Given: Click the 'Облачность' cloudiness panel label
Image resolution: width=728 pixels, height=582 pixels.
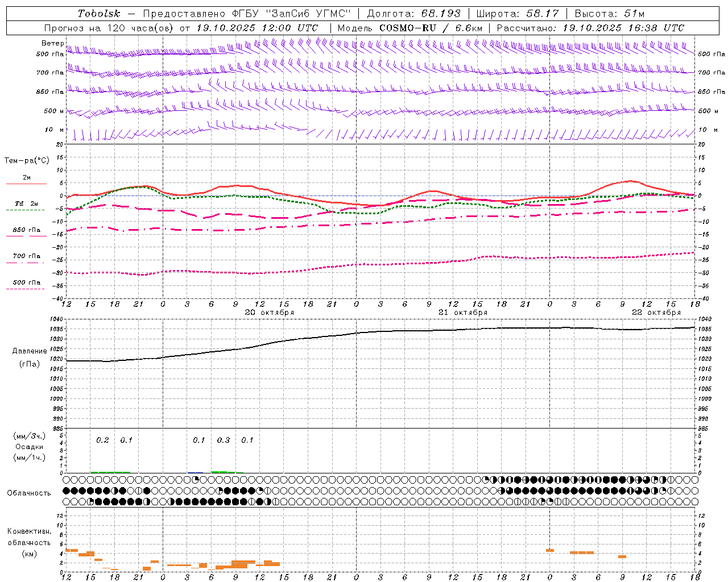Looking at the screenshot, I should tap(29, 493).
